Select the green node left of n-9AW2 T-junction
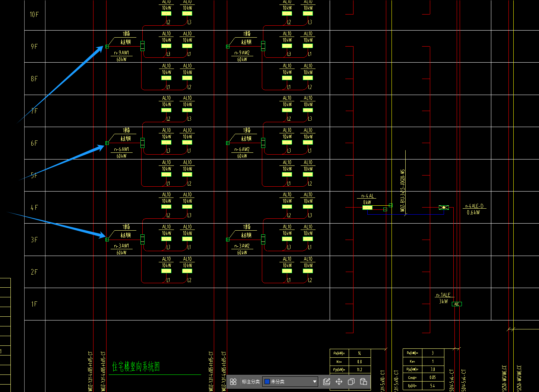Viewport: 539px width, 392px height. [x=228, y=47]
